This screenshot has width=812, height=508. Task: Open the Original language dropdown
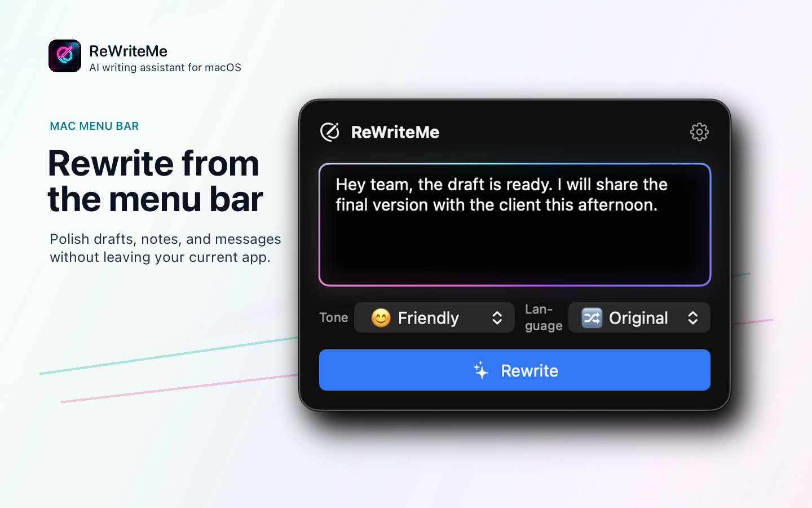[x=639, y=318]
